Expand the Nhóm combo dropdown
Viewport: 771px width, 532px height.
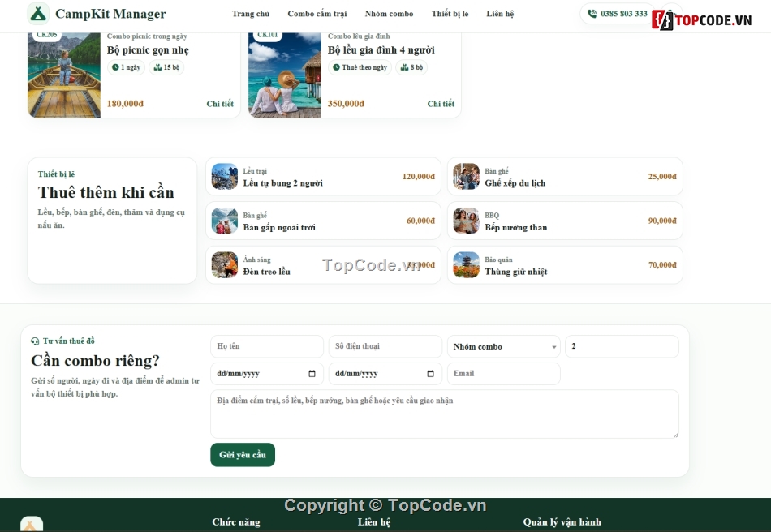[x=503, y=346]
